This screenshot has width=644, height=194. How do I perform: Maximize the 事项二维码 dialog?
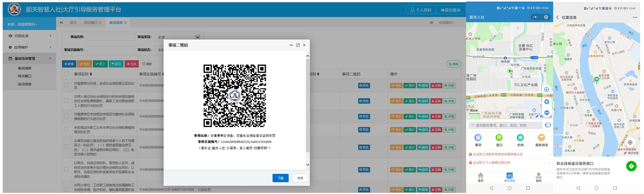coord(298,45)
